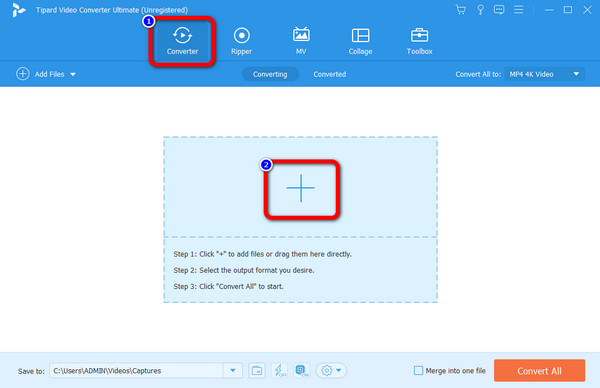Toggle the lightning hardware acceleration icon
The image size is (600, 388).
279,370
